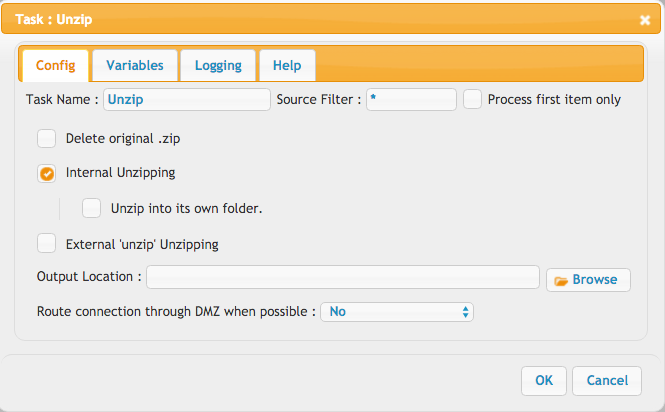Click the Output Location text field
This screenshot has height=412, width=665.
[x=343, y=277]
